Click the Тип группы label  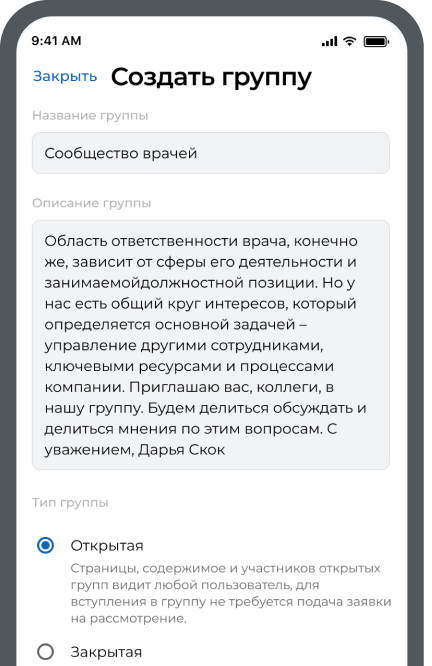[70, 502]
